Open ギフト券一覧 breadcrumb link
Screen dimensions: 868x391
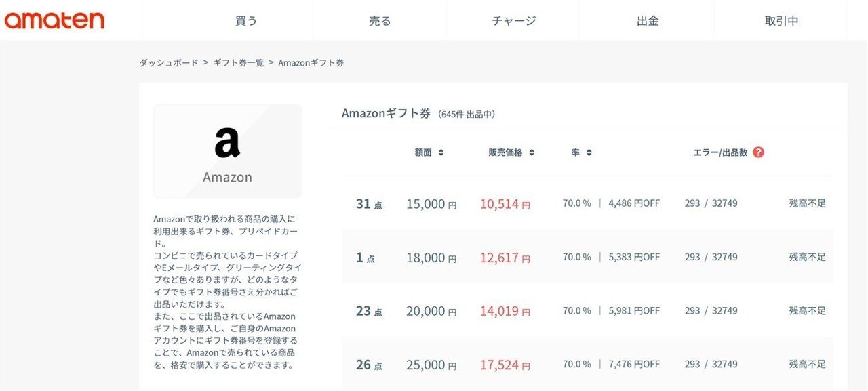click(x=238, y=62)
